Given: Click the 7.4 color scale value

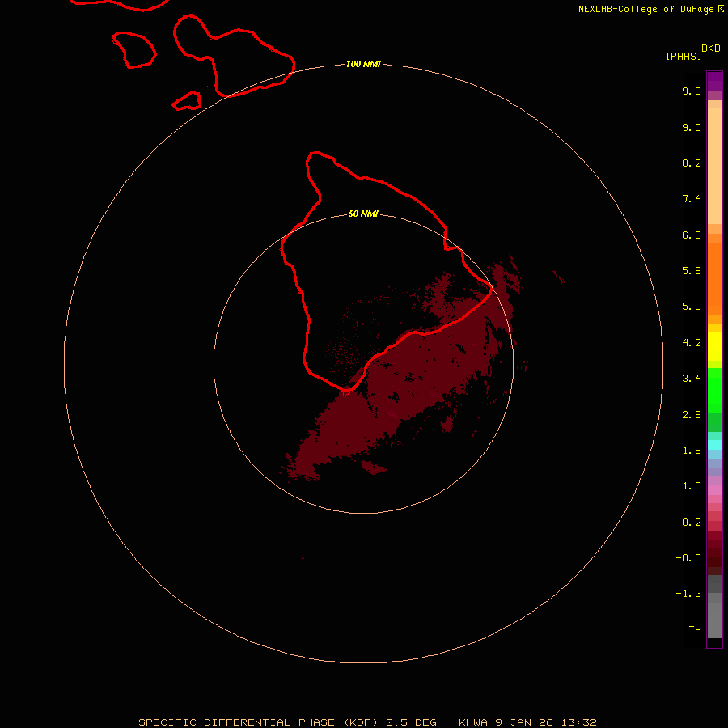Looking at the screenshot, I should click(692, 199).
